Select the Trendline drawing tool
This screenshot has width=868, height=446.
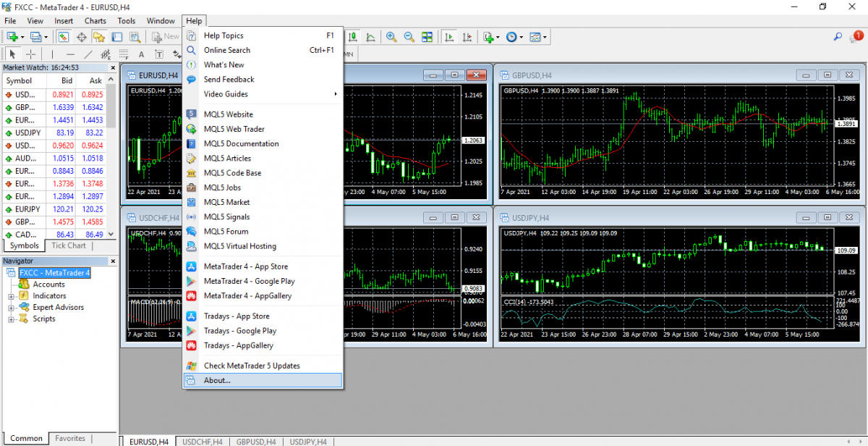(x=88, y=54)
